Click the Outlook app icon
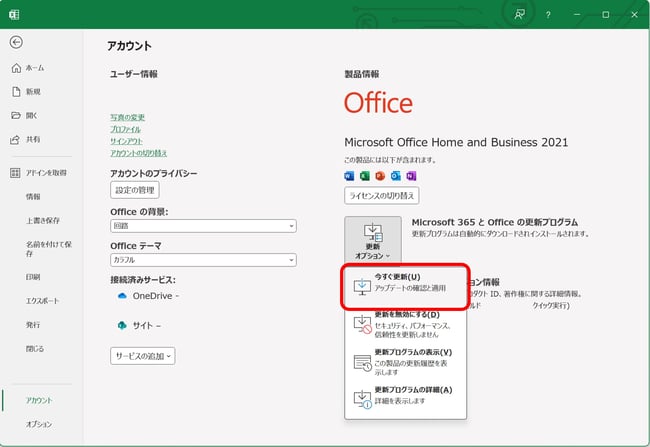 pos(396,176)
